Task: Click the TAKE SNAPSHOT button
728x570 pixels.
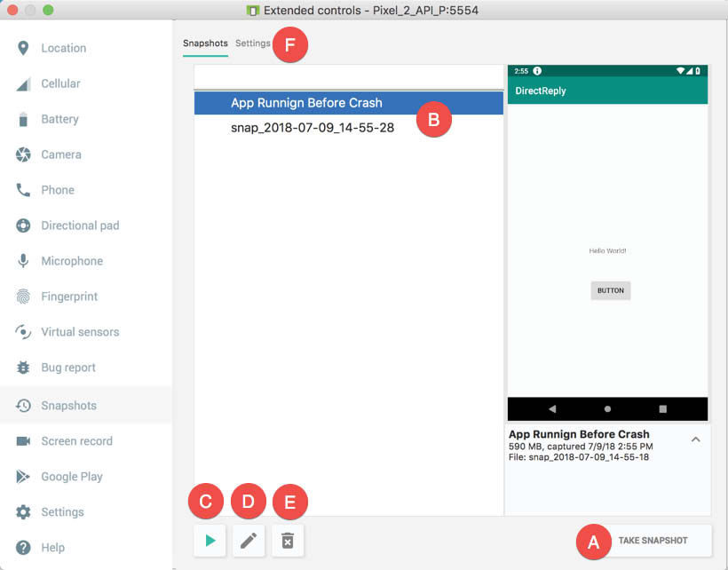Action: pos(653,541)
